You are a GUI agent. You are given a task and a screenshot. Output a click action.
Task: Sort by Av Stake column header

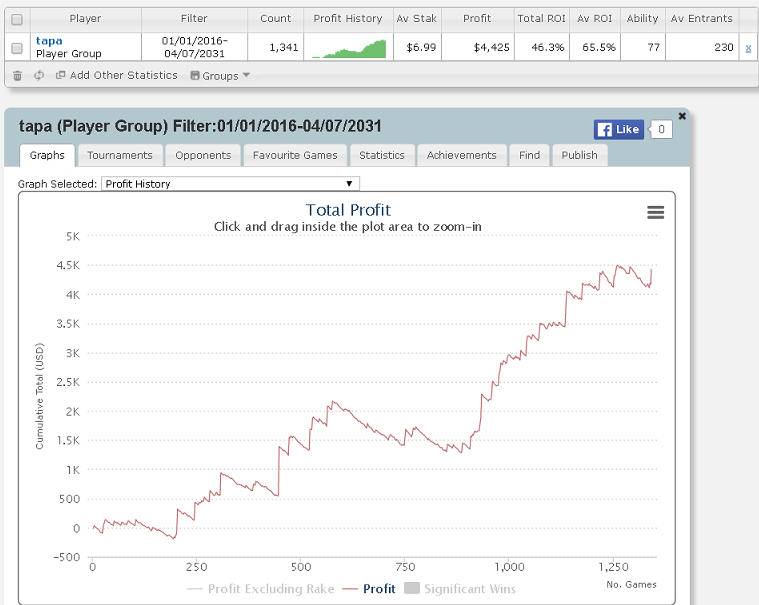tap(417, 19)
